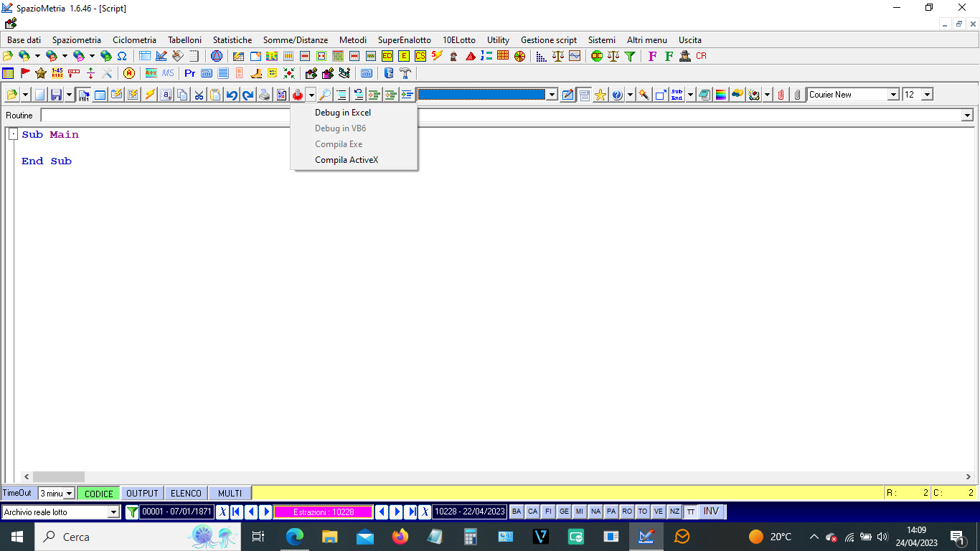
Task: Click the Routine input field
Action: pyautogui.click(x=501, y=116)
